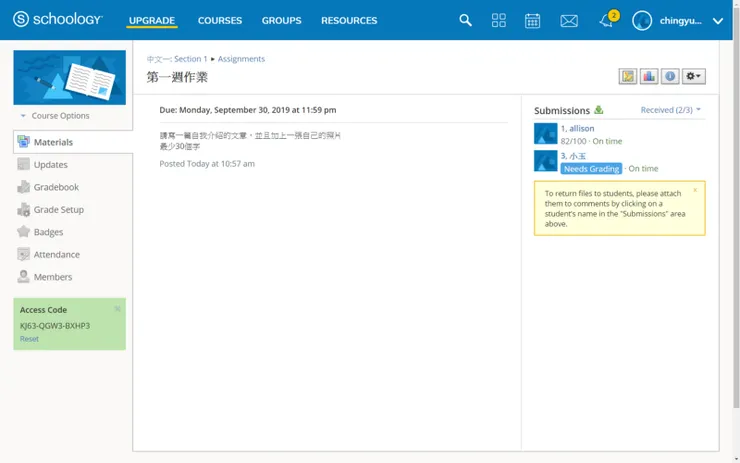
Task: Open Attendance in the sidebar
Action: tap(57, 254)
